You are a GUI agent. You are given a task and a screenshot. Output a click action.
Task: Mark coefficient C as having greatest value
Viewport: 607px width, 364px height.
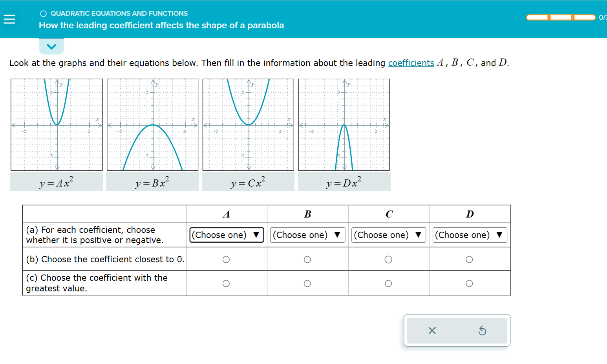[x=388, y=283]
